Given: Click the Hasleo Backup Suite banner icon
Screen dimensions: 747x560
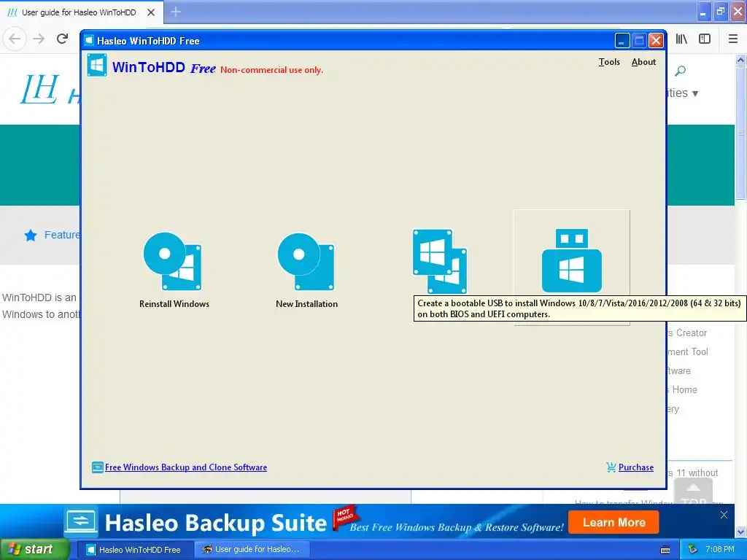Looking at the screenshot, I should [81, 521].
